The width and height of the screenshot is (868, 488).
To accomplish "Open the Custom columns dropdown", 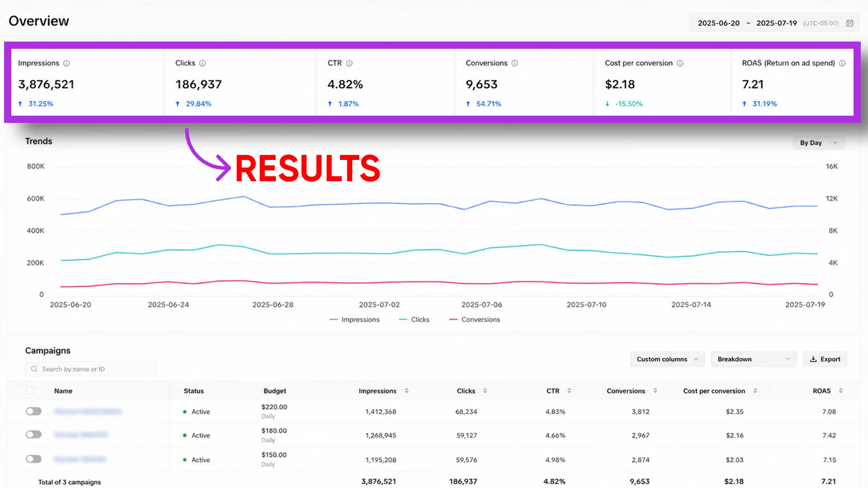I will click(x=667, y=359).
